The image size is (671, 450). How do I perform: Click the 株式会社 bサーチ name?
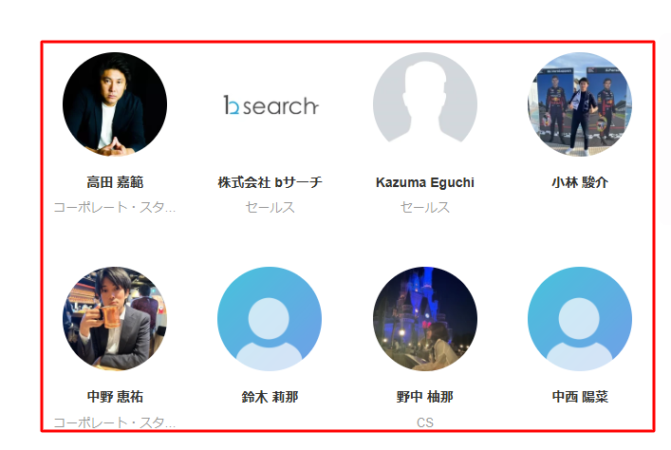[270, 182]
